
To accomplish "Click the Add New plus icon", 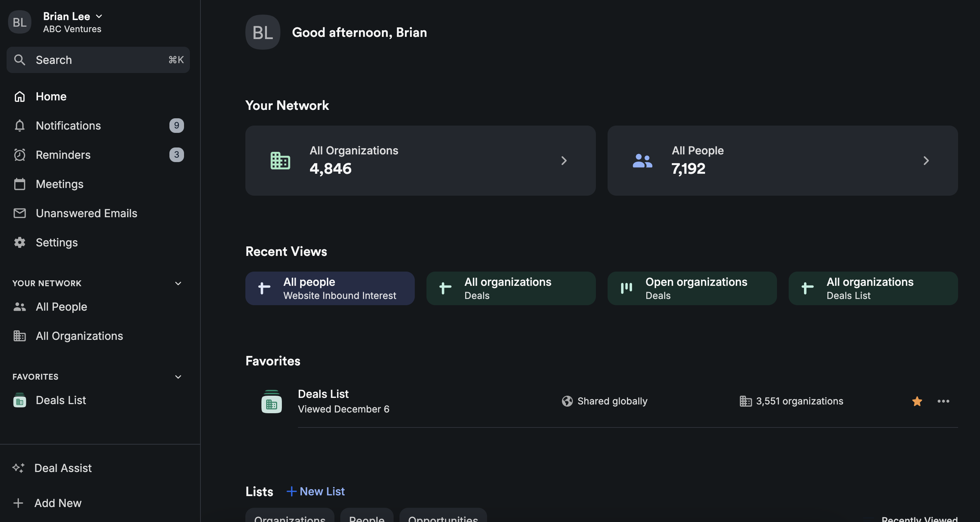I will coord(18,503).
